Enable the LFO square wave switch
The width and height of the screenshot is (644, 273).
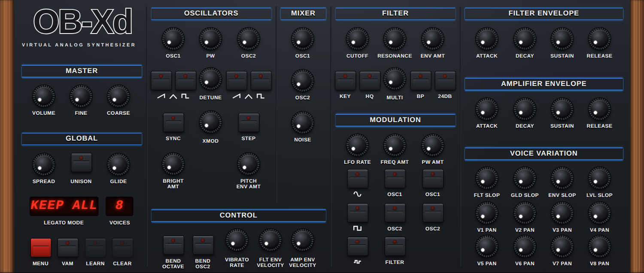click(x=358, y=213)
